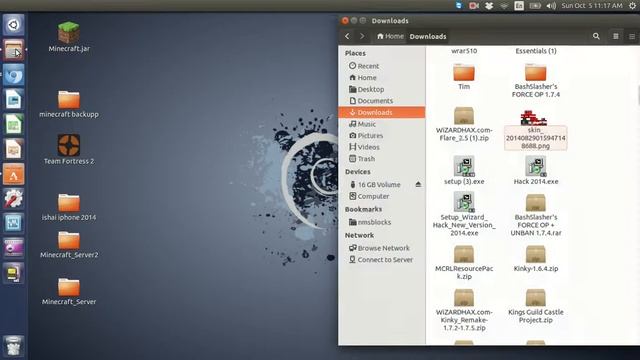Switch to grid icon view

[x=616, y=36]
